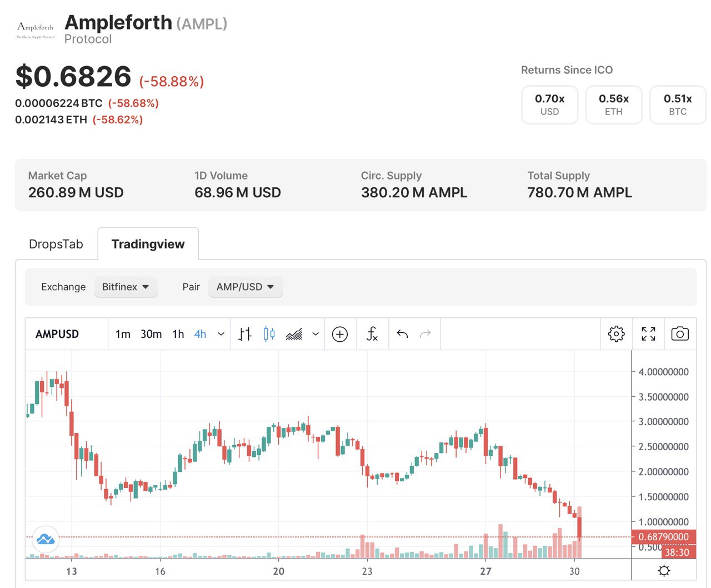Click the 0.00006224 BTC price

(x=59, y=103)
